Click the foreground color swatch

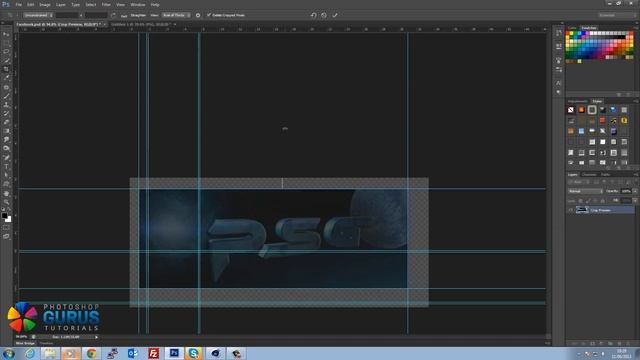4,215
